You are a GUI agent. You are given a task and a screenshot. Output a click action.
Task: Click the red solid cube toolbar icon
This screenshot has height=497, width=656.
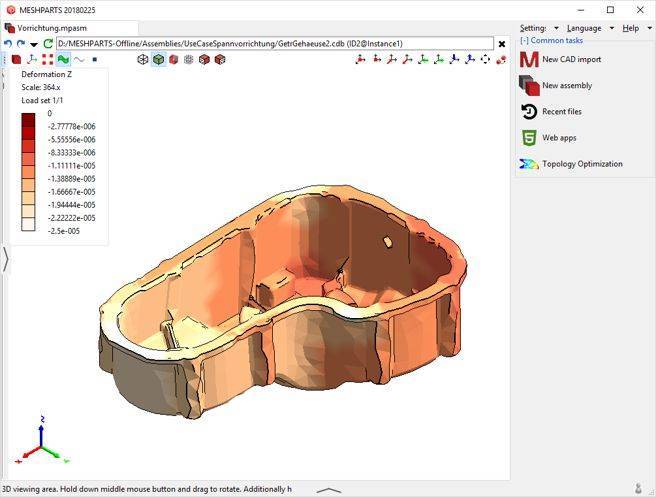click(x=173, y=60)
